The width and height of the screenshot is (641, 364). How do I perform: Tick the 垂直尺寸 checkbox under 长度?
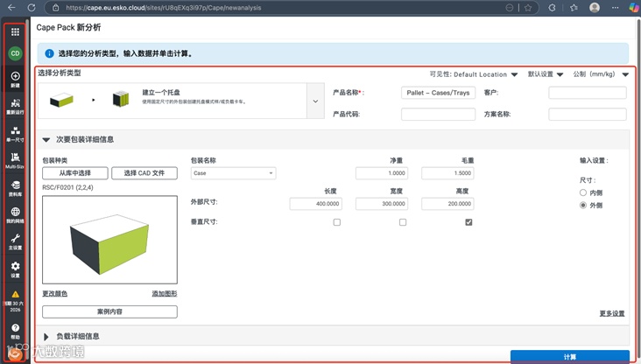337,222
